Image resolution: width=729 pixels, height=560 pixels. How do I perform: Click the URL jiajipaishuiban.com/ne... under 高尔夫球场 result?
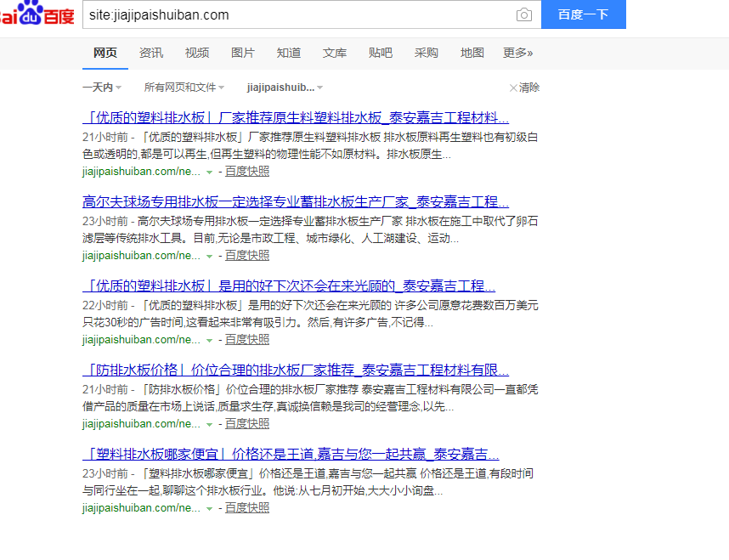tap(141, 255)
